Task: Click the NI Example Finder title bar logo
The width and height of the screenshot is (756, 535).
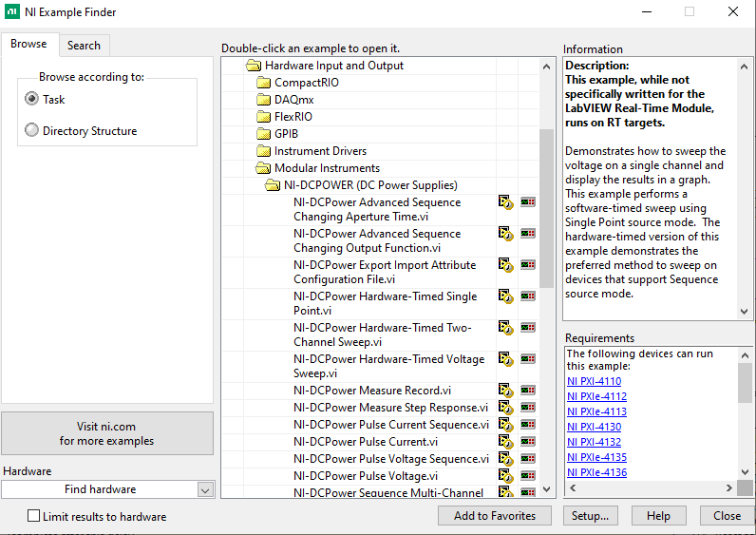Action: pyautogui.click(x=12, y=11)
